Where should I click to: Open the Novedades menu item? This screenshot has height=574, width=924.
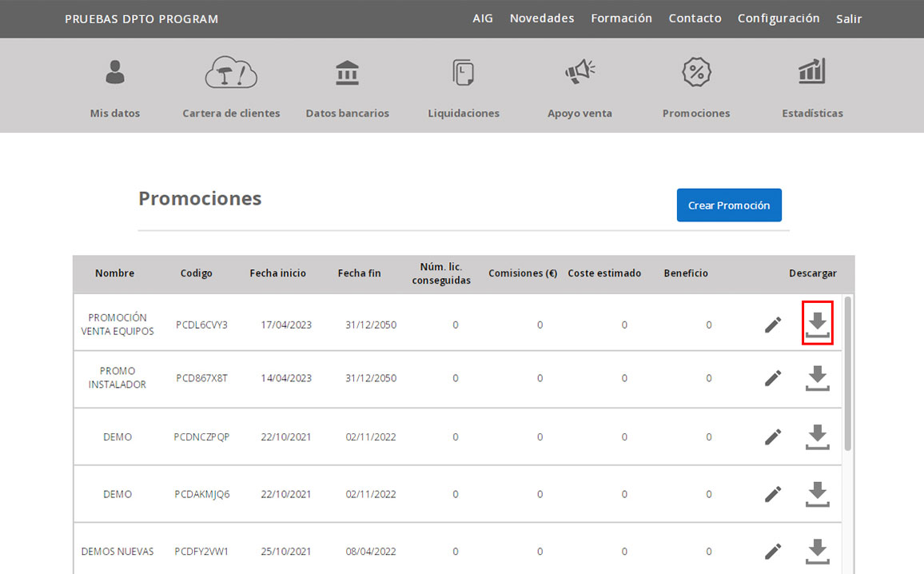(x=541, y=18)
